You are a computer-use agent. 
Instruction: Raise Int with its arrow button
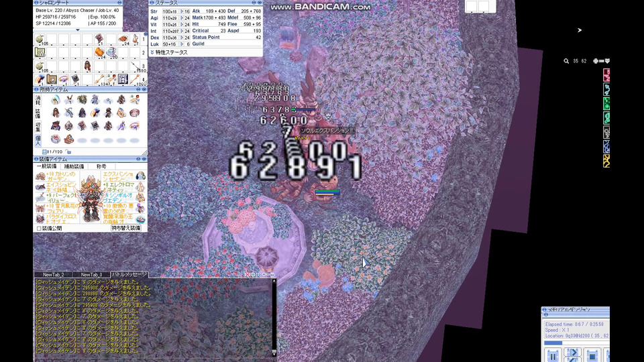point(182,32)
